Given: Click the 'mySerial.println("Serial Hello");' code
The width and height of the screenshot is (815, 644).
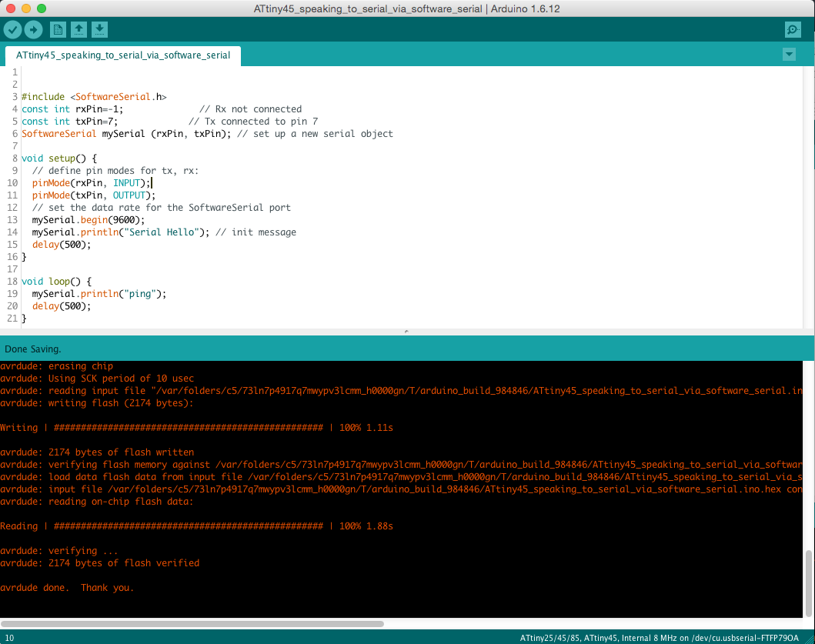Looking at the screenshot, I should 121,232.
